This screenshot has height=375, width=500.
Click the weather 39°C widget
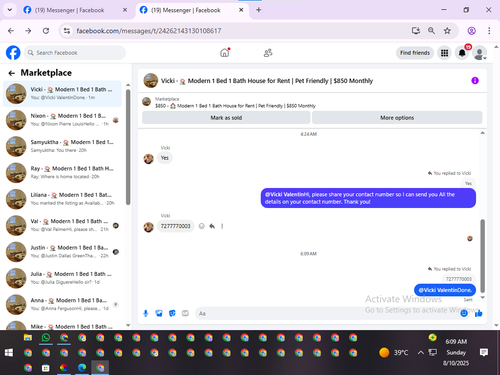[394, 352]
